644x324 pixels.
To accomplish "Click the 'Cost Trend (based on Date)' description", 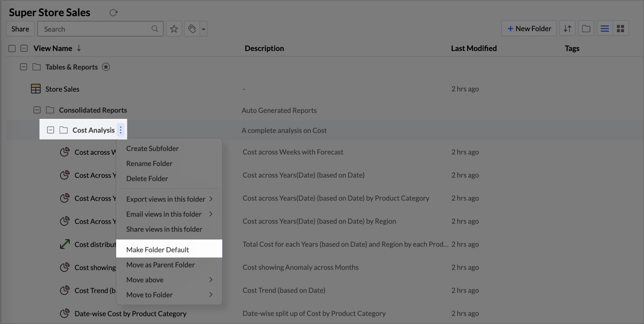I will pyautogui.click(x=284, y=290).
